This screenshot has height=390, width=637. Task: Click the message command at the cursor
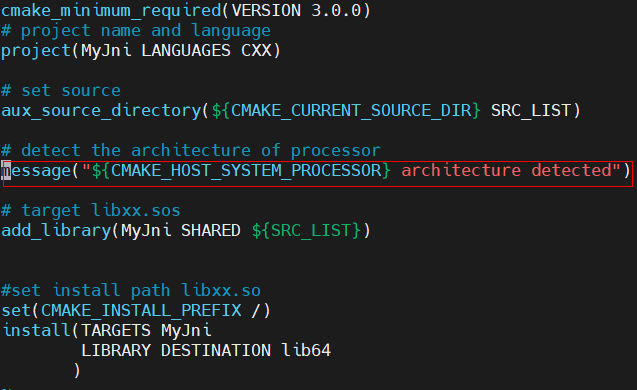coord(37,171)
